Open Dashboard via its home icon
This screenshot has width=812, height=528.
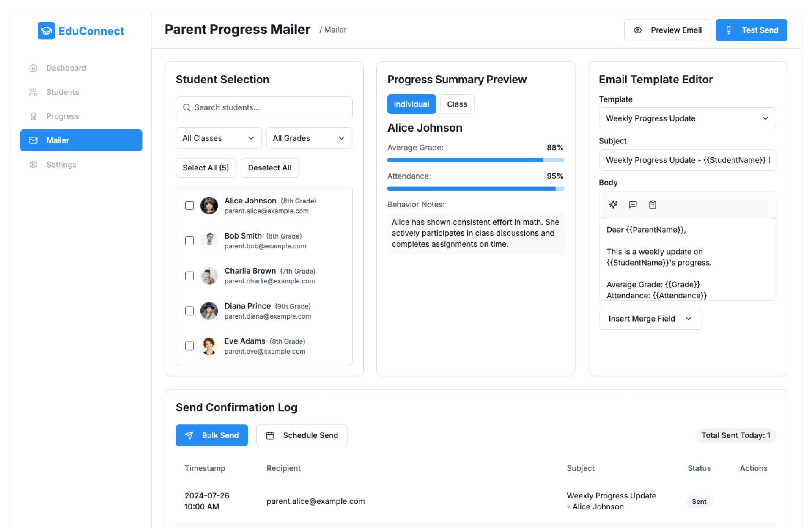pyautogui.click(x=33, y=68)
